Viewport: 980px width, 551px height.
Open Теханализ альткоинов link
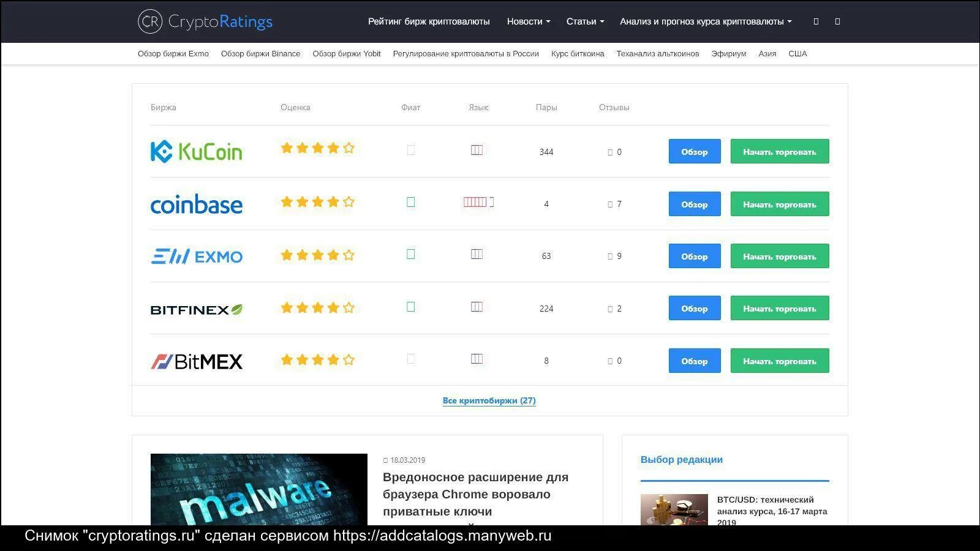point(658,54)
